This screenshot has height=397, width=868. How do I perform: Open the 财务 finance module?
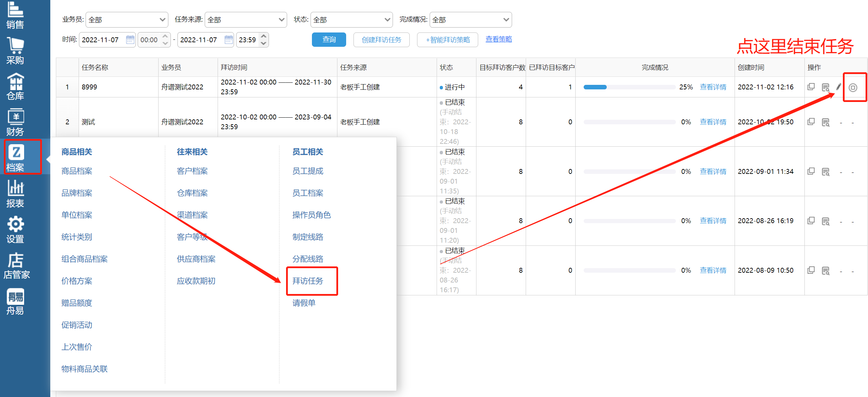click(x=15, y=122)
